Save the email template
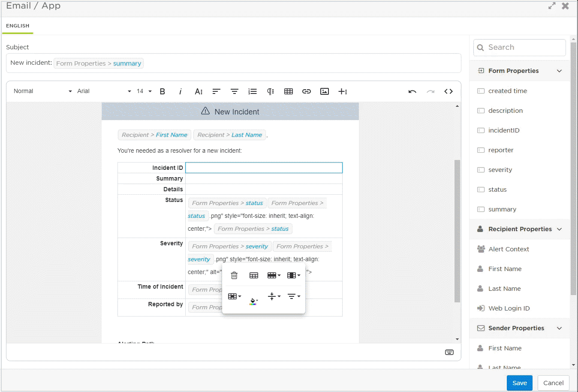Screen dimensions: 578x392 tap(520, 383)
